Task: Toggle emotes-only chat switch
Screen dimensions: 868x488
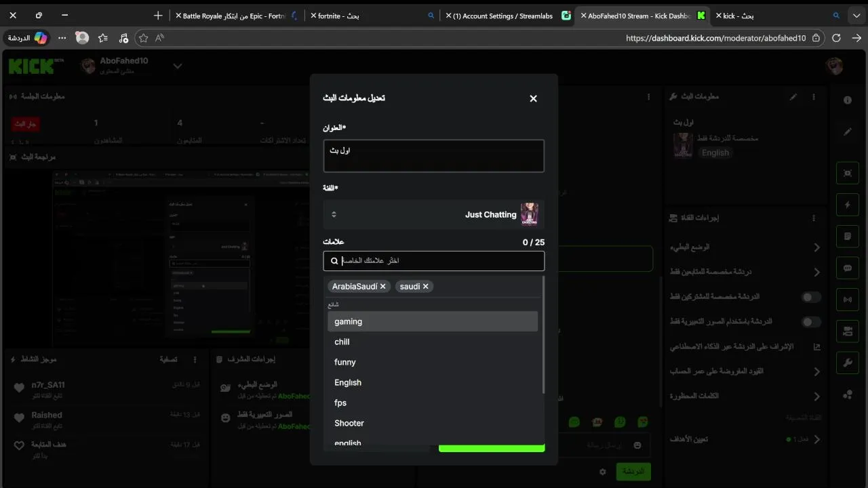Action: click(812, 322)
